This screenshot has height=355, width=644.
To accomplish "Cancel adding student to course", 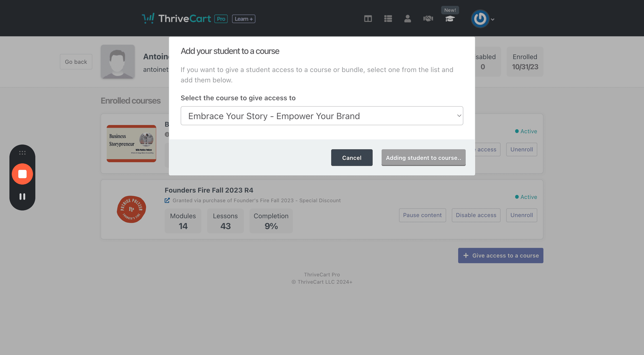I will [351, 158].
